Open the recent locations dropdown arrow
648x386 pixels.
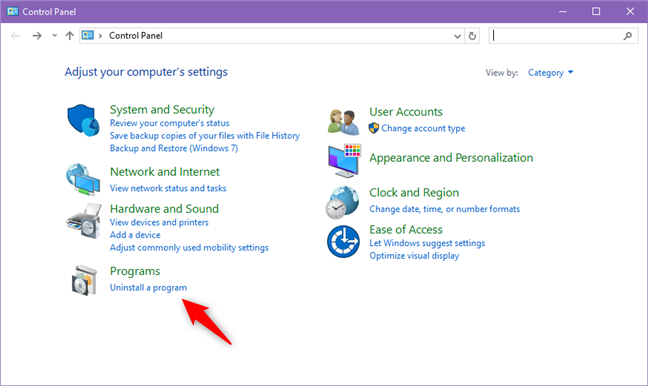(x=54, y=36)
